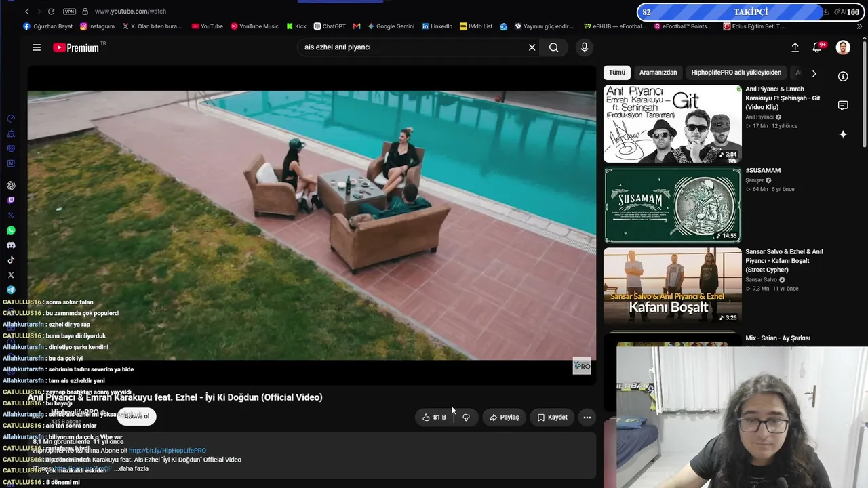The height and width of the screenshot is (488, 868).
Task: Open Telegram in the browser sidebar
Action: coord(11,290)
